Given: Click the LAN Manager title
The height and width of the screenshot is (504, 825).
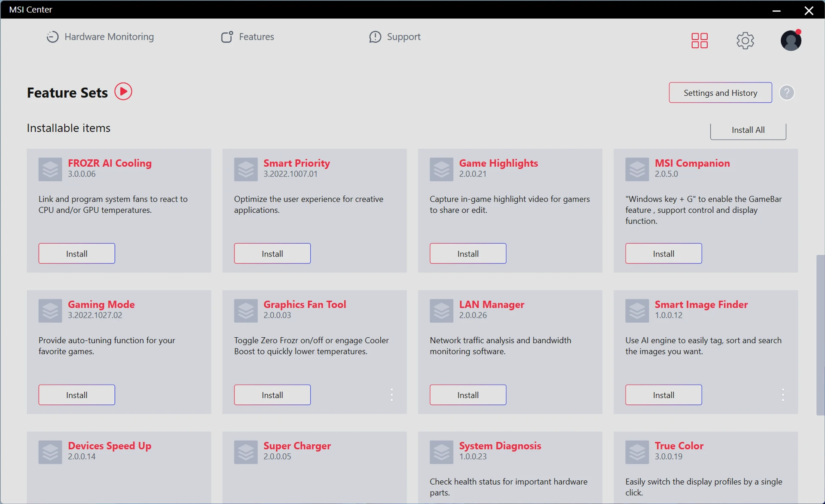Looking at the screenshot, I should pos(492,305).
